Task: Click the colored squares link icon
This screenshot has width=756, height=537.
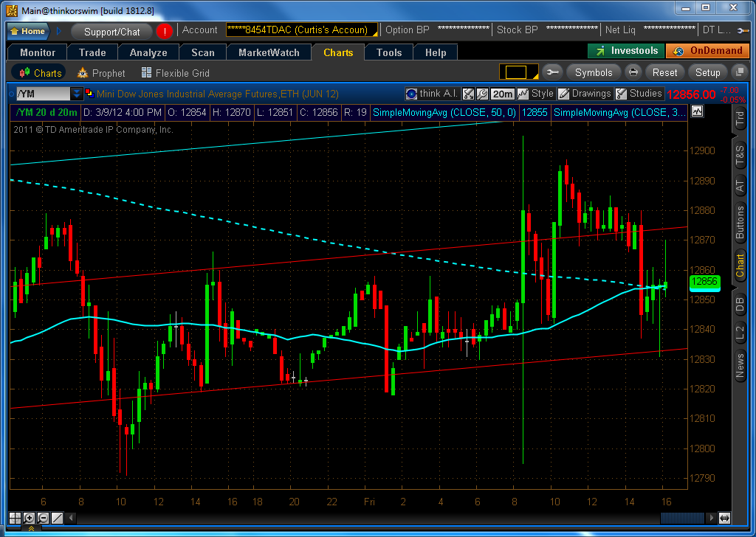Action: click(x=89, y=93)
